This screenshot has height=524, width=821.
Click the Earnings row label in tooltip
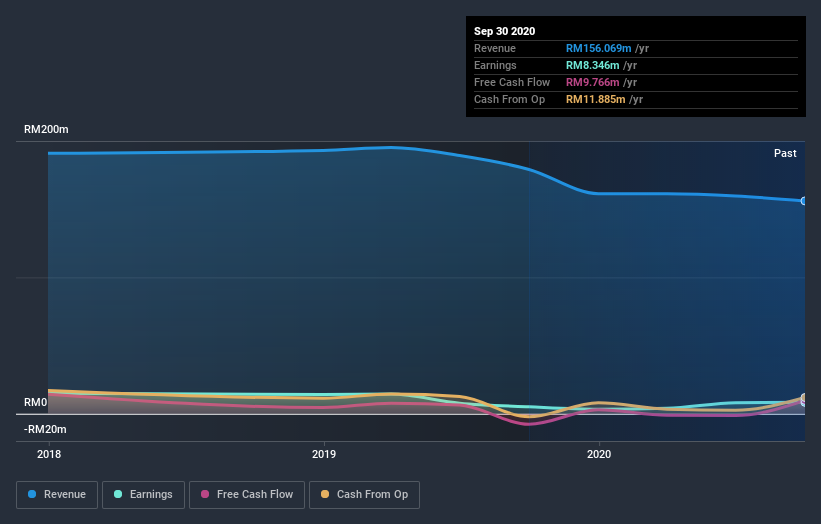495,65
